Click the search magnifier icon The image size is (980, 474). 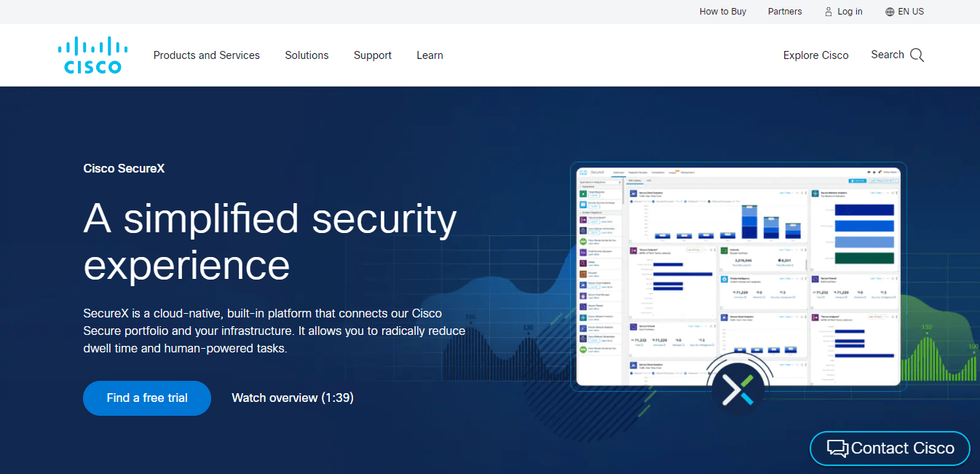coord(917,55)
